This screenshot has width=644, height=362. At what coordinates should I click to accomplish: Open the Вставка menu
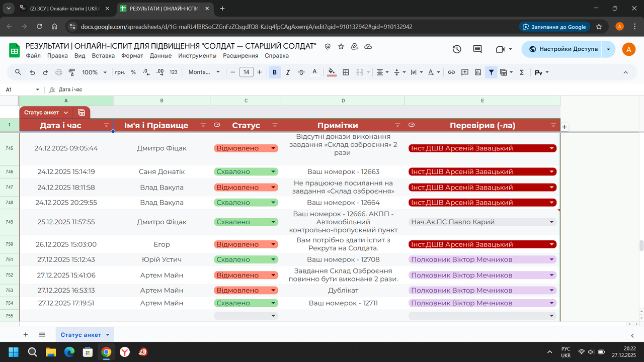click(103, 56)
